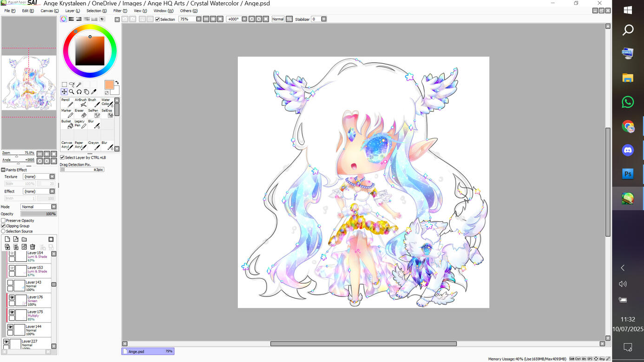Hide Layer 176 using its eye icon
644x362 pixels.
click(12, 297)
